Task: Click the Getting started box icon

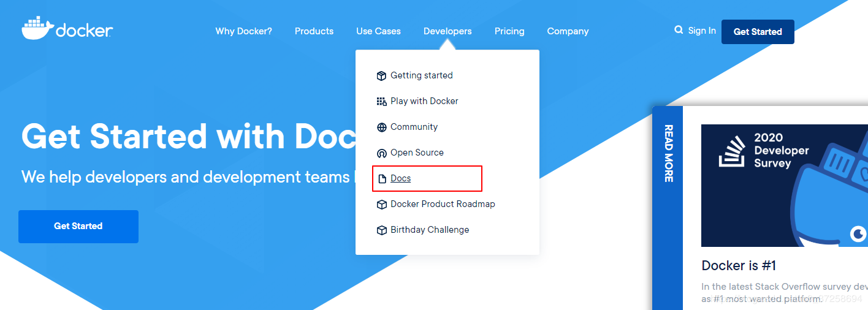Action: (381, 76)
